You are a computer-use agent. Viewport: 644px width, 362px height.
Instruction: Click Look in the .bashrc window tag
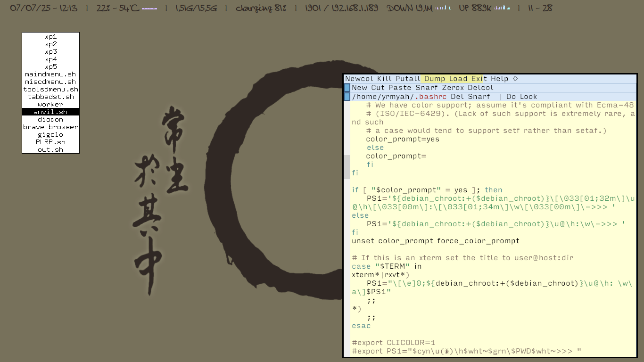(x=528, y=97)
